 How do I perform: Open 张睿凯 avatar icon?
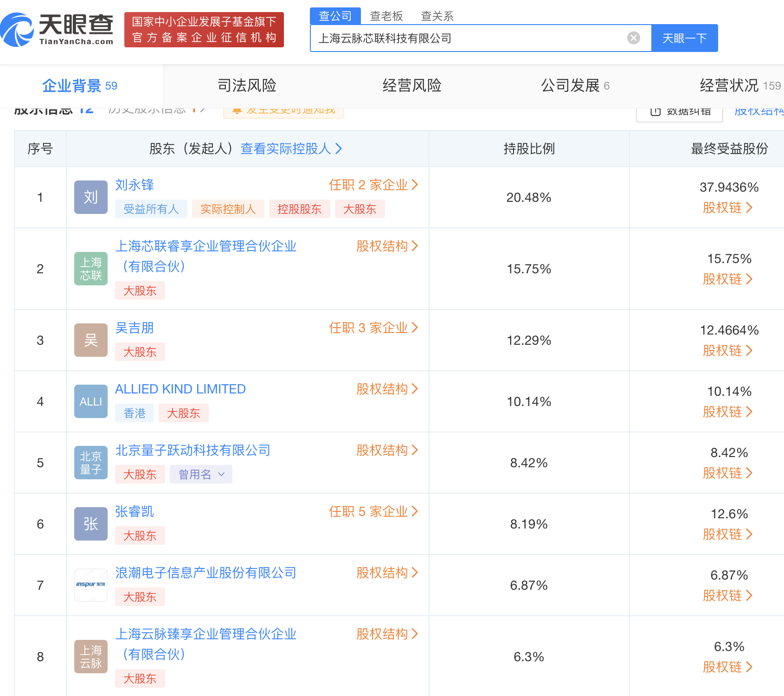tap(91, 524)
